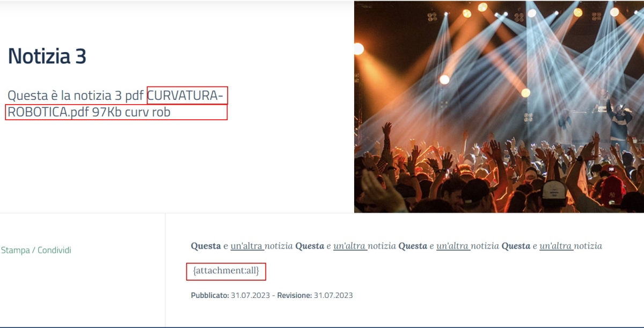Select the Notizia 3 heading
The image size is (644, 328).
pos(47,56)
